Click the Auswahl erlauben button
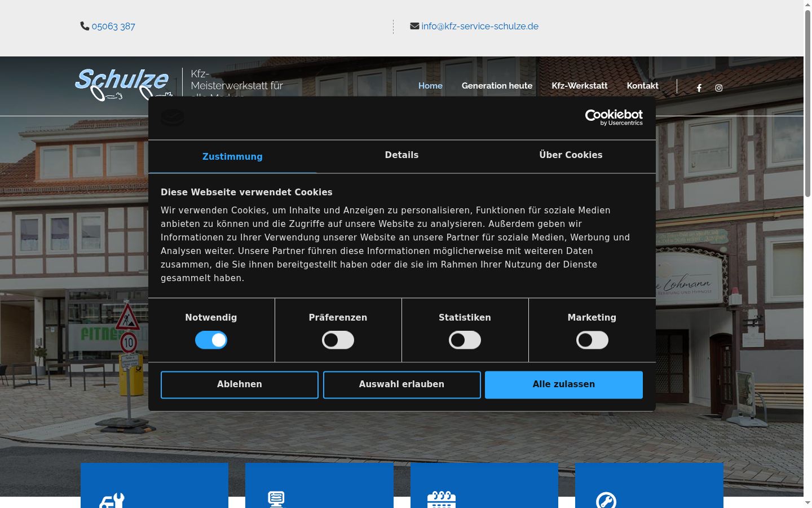Image resolution: width=812 pixels, height=508 pixels. 401,384
